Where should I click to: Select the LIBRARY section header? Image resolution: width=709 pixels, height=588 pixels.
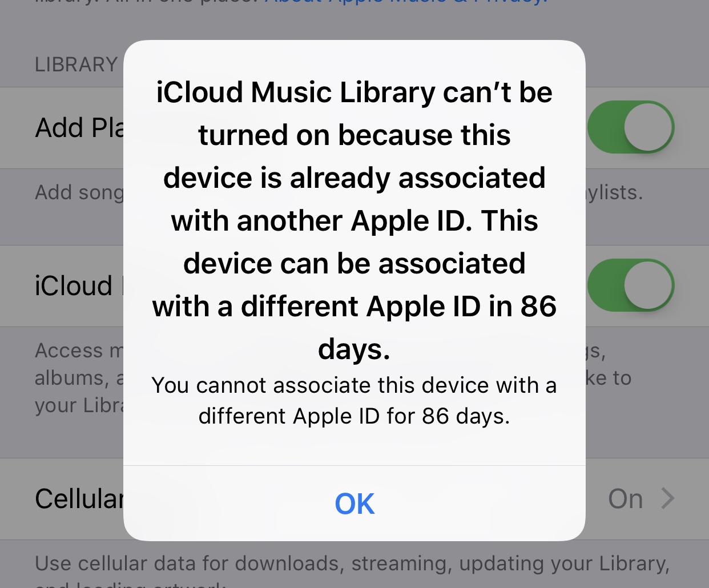[x=76, y=65]
